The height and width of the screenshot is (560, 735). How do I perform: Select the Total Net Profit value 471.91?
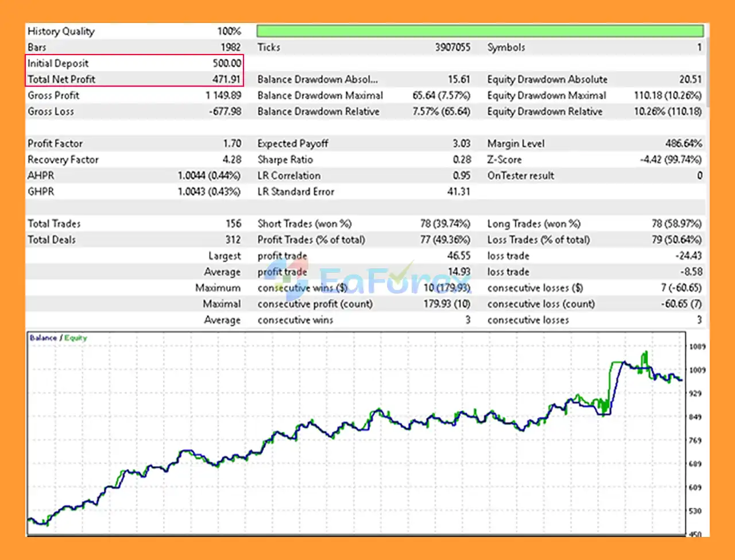(226, 79)
